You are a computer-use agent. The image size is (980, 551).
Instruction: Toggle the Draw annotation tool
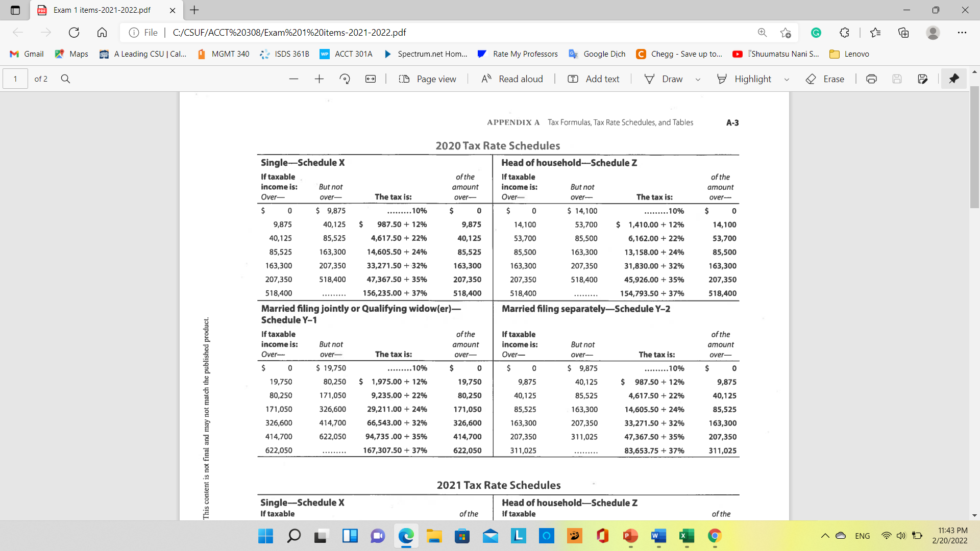[665, 79]
